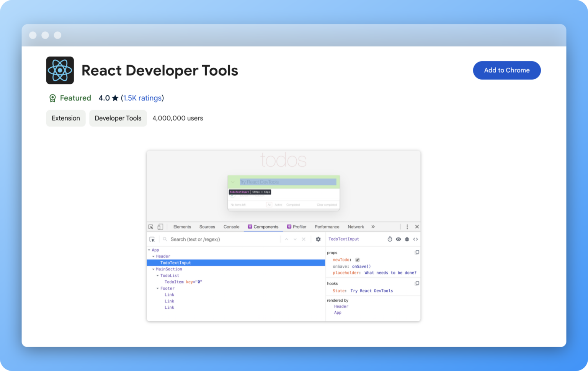Click the eye icon to inspect matching DOM element
This screenshot has width=588, height=371.
pos(398,239)
